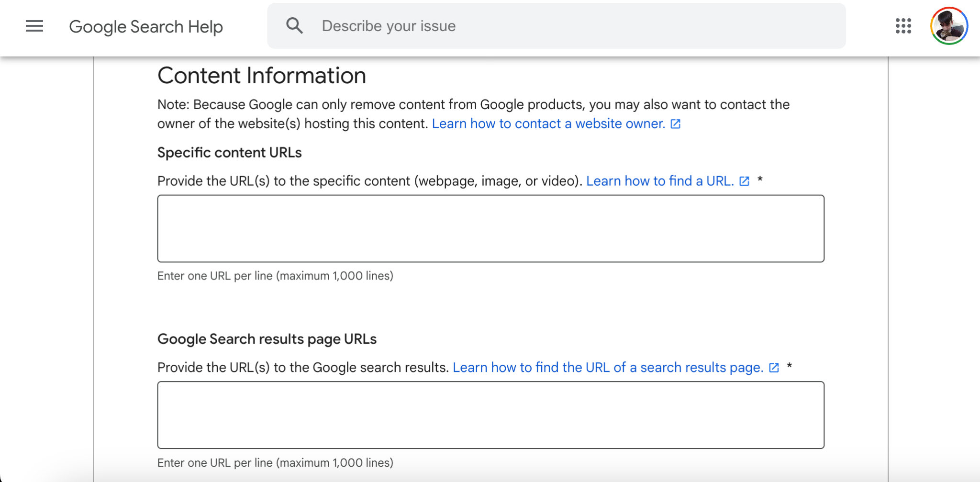Open the Google account profile picture
The image size is (980, 482).
pyautogui.click(x=949, y=26)
